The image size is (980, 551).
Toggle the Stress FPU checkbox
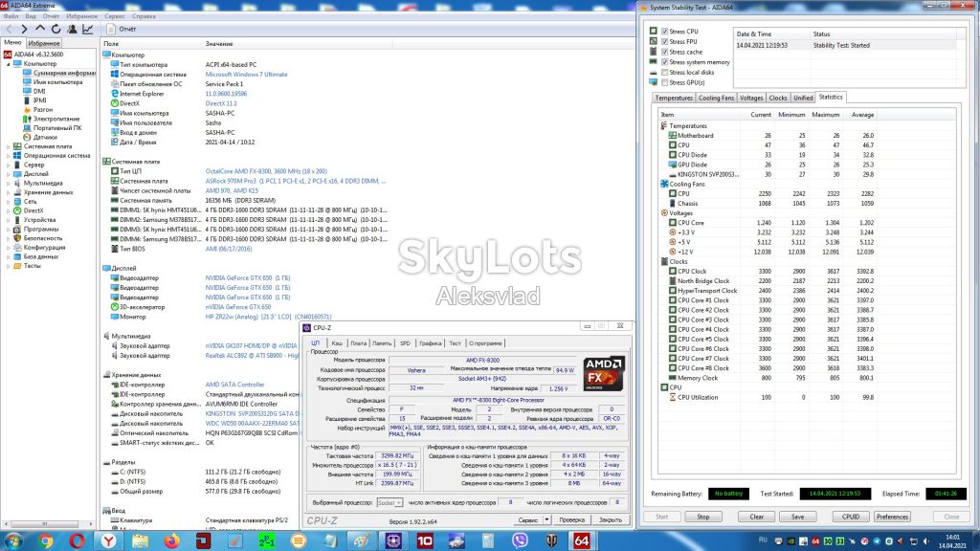tap(665, 42)
